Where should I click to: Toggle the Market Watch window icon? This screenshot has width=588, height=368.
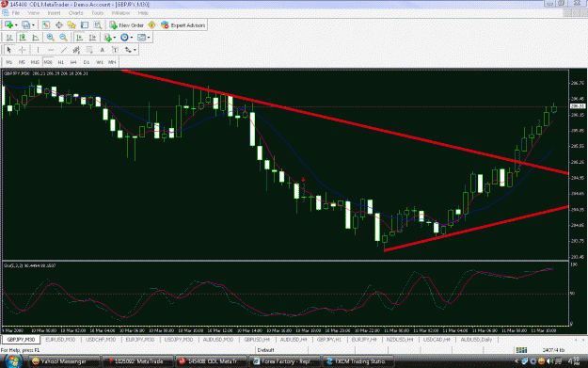(x=46, y=25)
